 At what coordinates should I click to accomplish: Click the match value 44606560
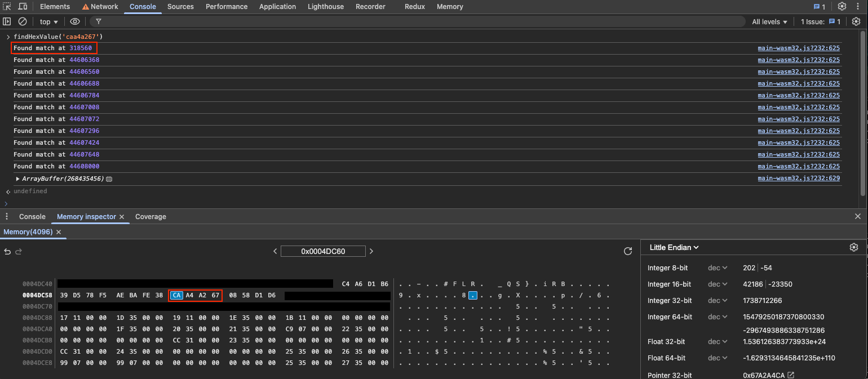click(85, 72)
